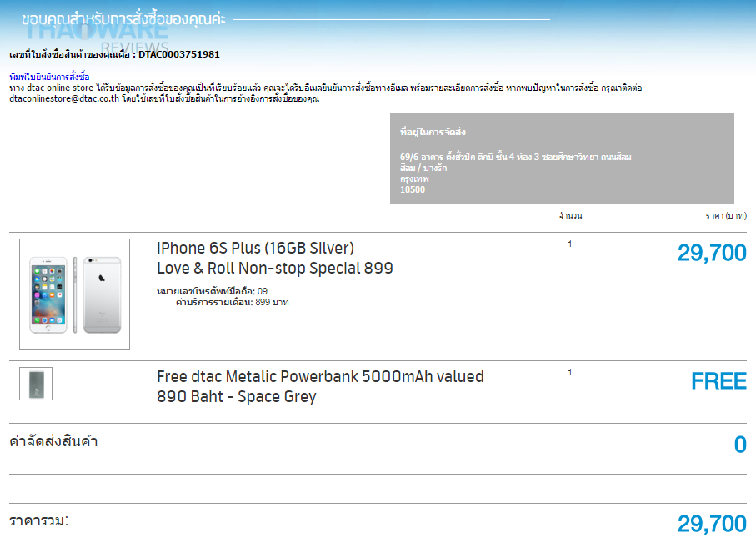Click the FREE price label
The height and width of the screenshot is (548, 756).
click(x=718, y=381)
